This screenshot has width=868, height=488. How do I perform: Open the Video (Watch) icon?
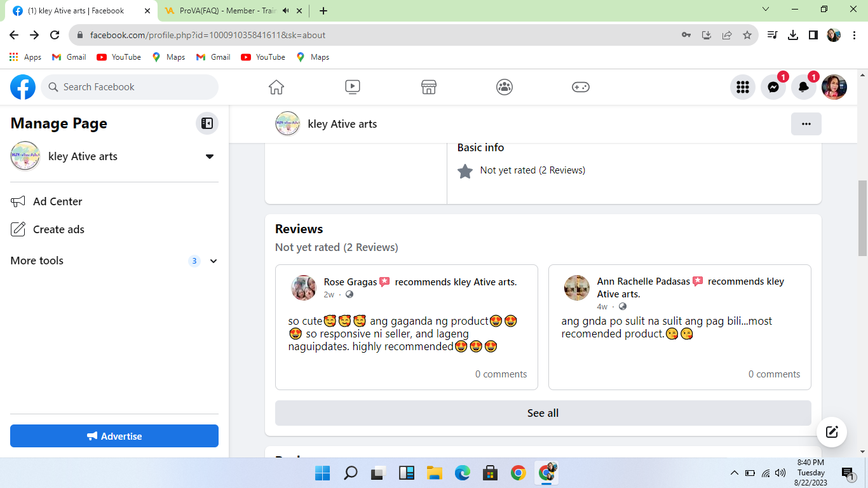click(x=353, y=87)
